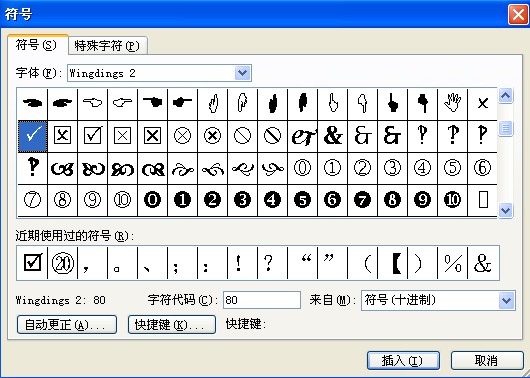Click the 插入(I) button
The image size is (530, 378).
pos(403,360)
